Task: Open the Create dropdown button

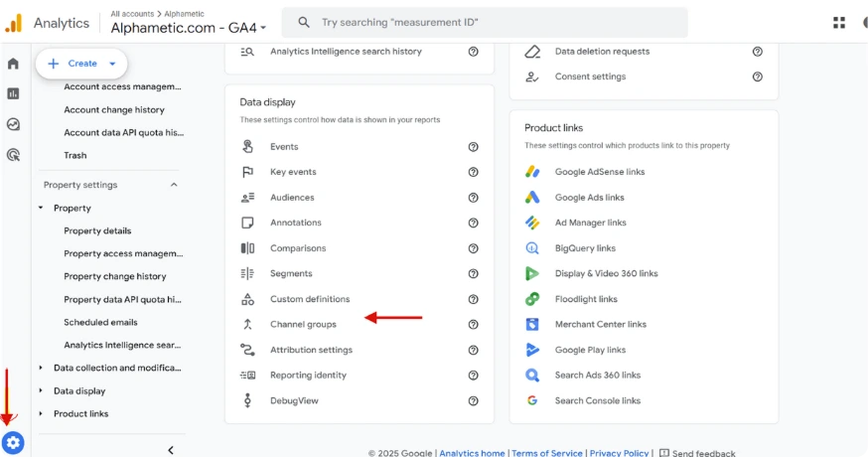Action: (x=82, y=64)
